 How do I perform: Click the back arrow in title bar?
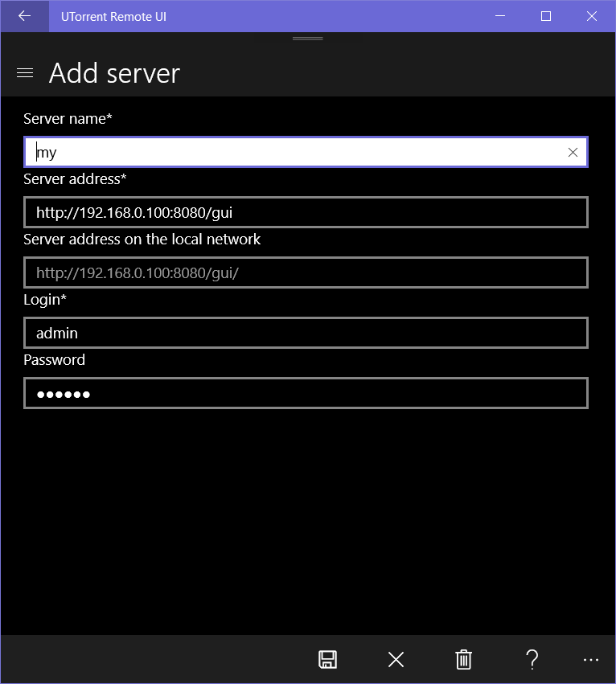24,16
